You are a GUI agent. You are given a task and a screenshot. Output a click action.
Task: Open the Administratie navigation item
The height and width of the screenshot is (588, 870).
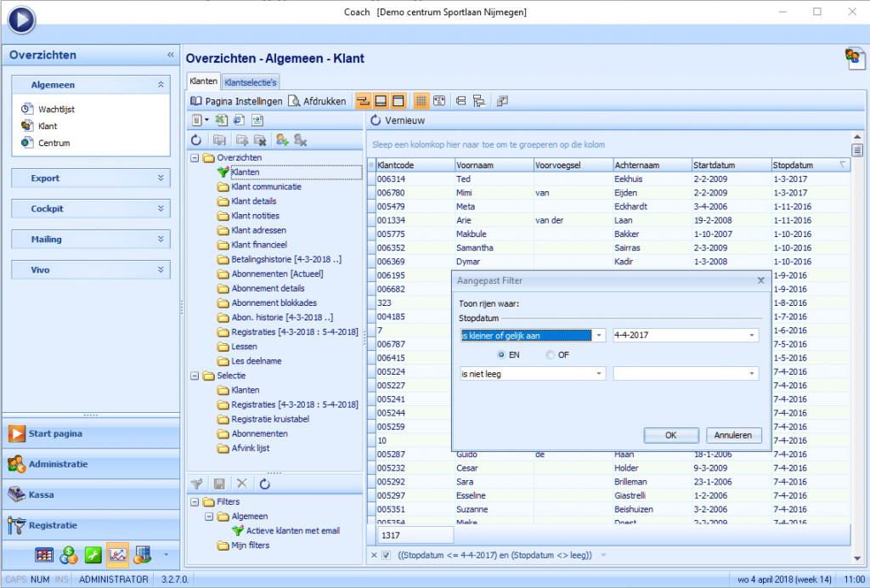coord(58,465)
